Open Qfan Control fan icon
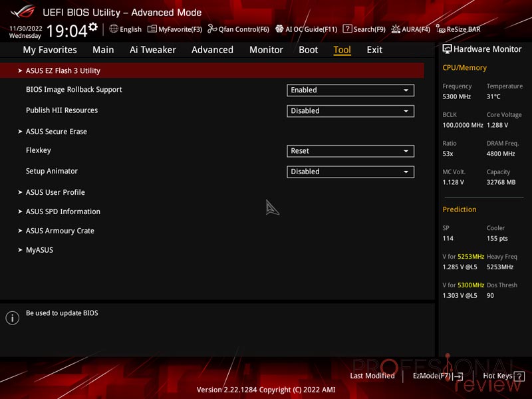Image resolution: width=532 pixels, height=399 pixels. (x=212, y=29)
